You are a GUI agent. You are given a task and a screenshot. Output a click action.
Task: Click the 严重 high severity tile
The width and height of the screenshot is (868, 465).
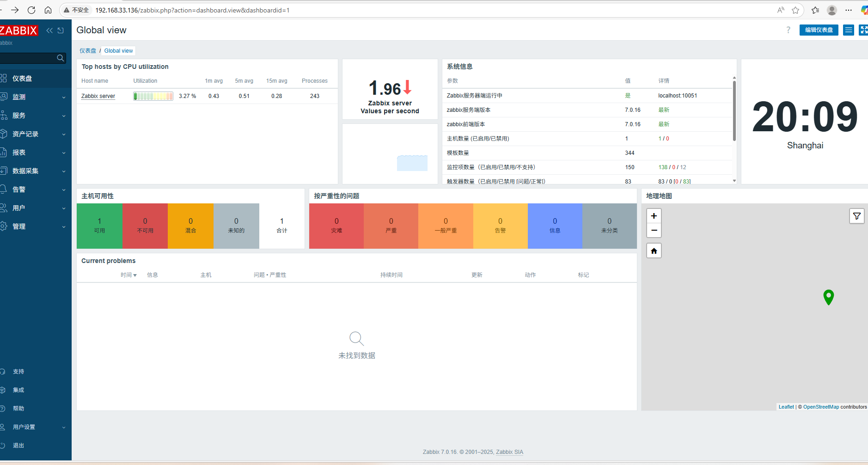pyautogui.click(x=391, y=226)
